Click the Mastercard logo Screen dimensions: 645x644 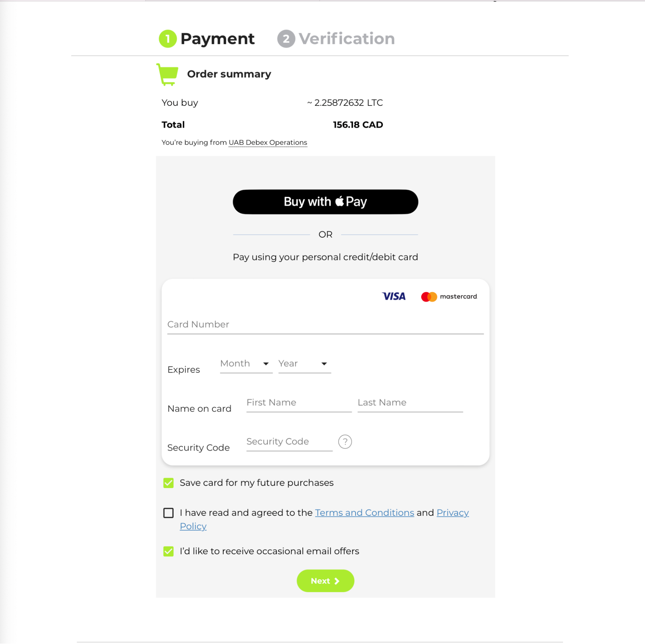click(x=449, y=297)
